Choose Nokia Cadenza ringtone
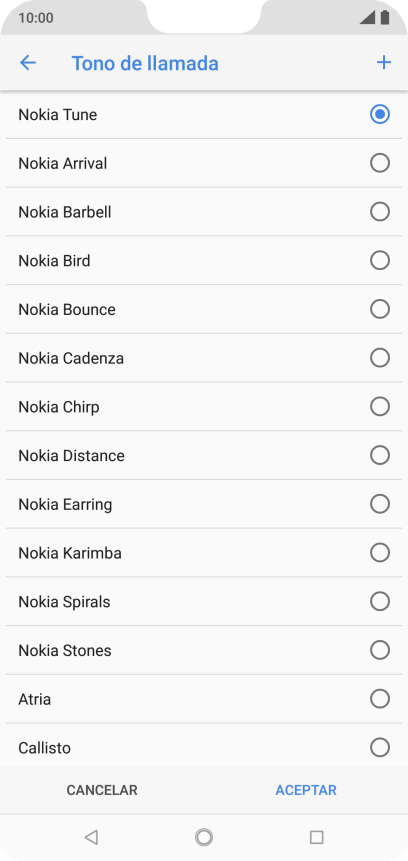This screenshot has width=408, height=861. (204, 358)
